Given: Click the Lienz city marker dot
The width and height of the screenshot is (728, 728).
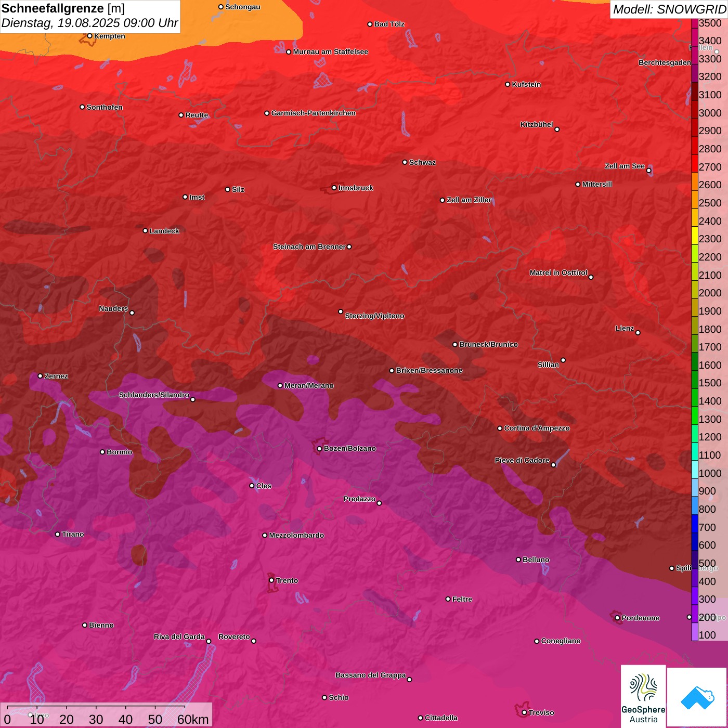Looking at the screenshot, I should (638, 332).
